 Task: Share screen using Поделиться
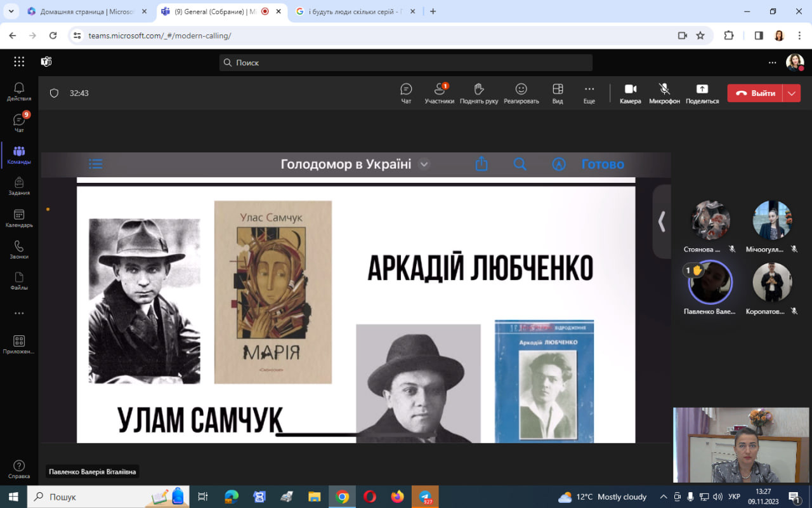pos(702,93)
